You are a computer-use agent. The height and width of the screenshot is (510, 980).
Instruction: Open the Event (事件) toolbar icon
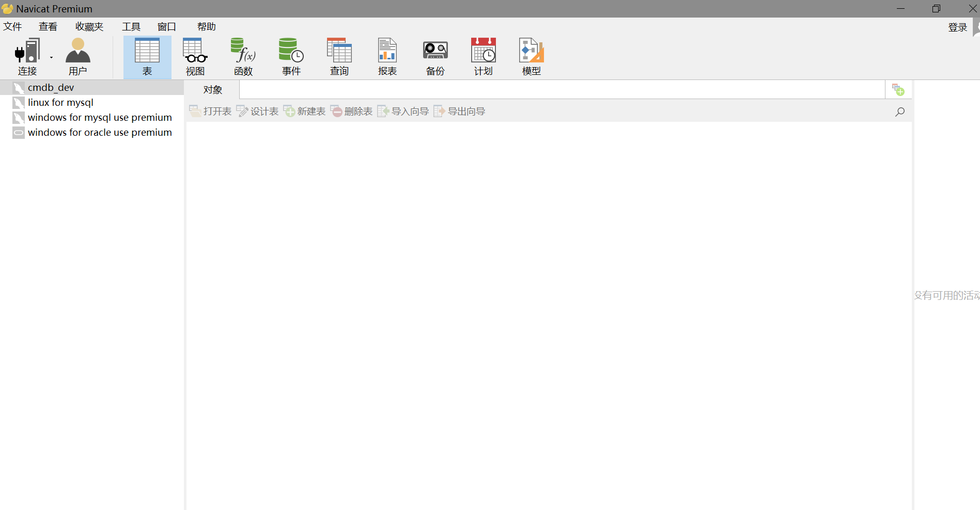[291, 57]
